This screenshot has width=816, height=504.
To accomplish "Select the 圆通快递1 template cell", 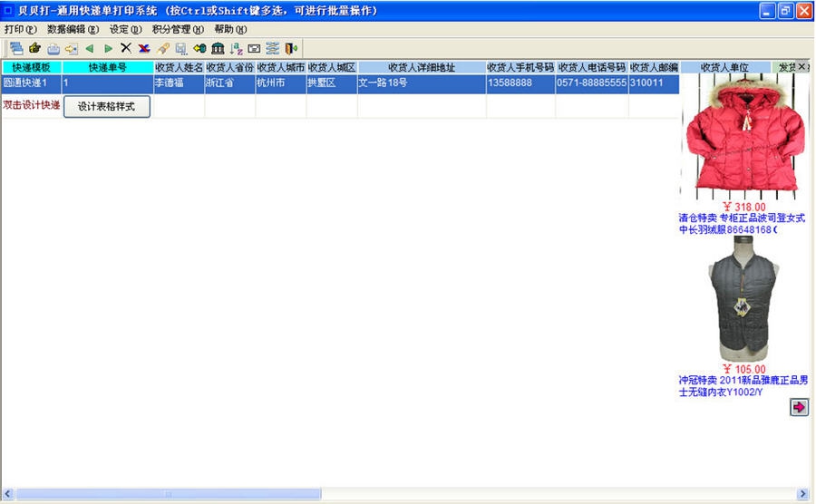I will click(x=31, y=83).
